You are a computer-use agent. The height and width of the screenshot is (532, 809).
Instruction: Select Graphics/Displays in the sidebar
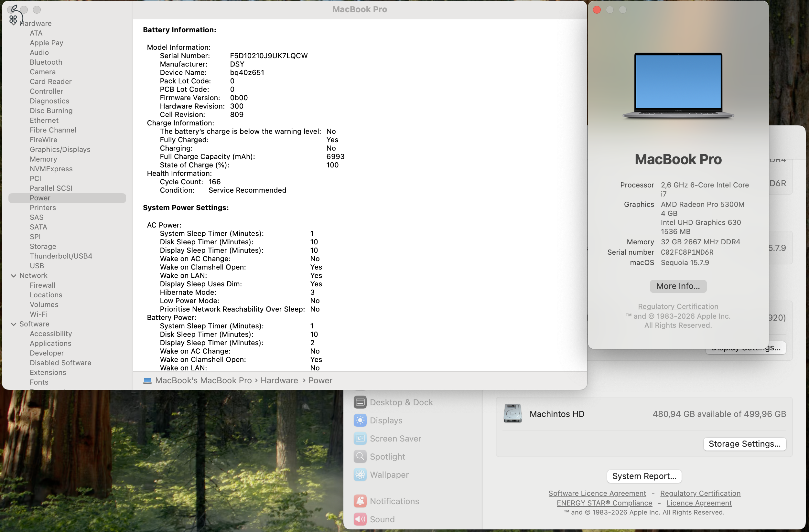[60, 149]
